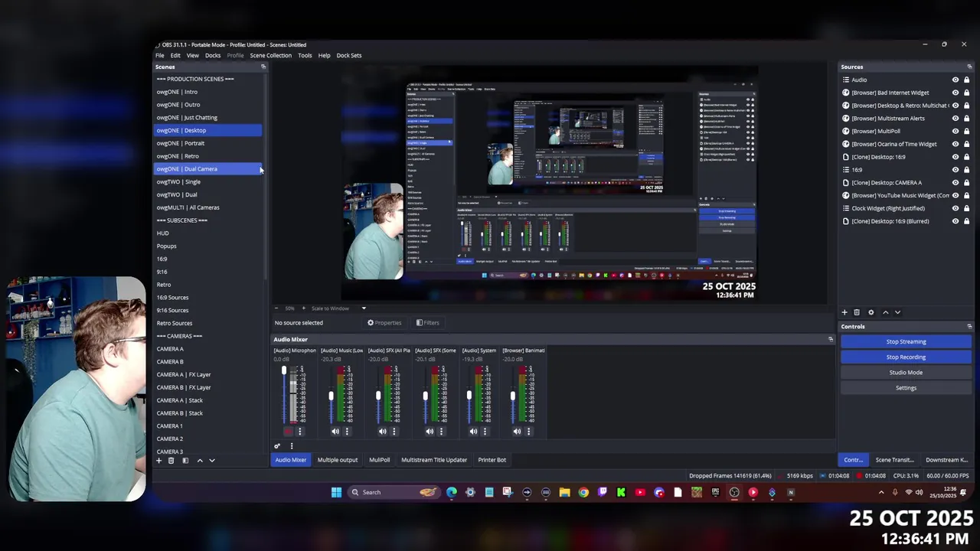Viewport: 980px width, 551px height.
Task: Adjust Browser Banimati volume fader
Action: tap(513, 396)
